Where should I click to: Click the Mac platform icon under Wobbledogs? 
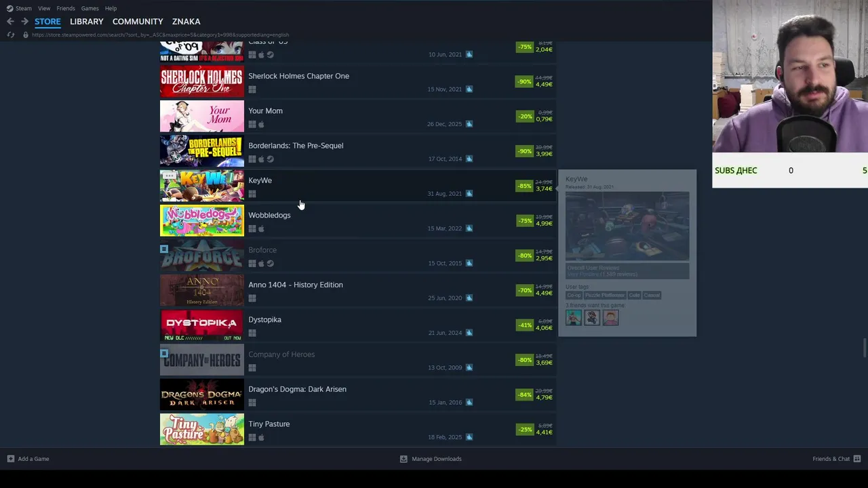(261, 229)
